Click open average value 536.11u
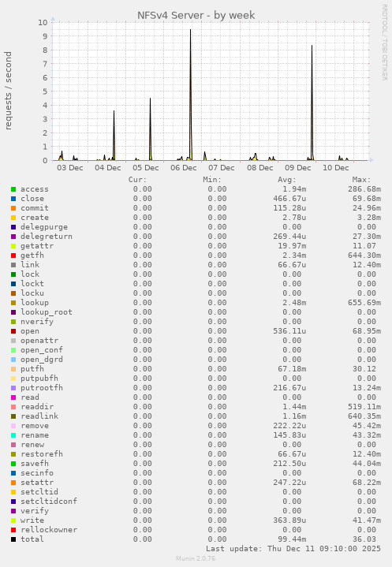Image resolution: width=392 pixels, height=567 pixels. 289,331
